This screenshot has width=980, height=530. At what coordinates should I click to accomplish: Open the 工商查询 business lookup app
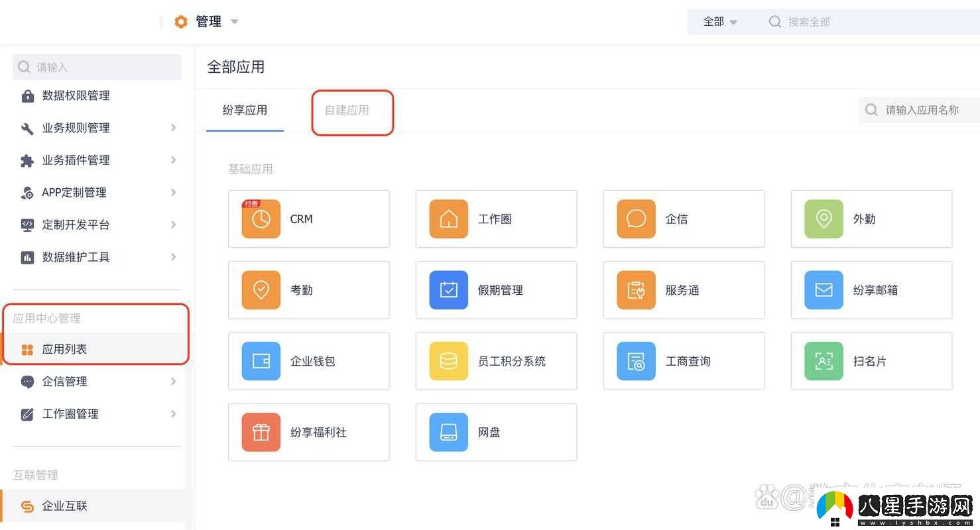pos(683,361)
